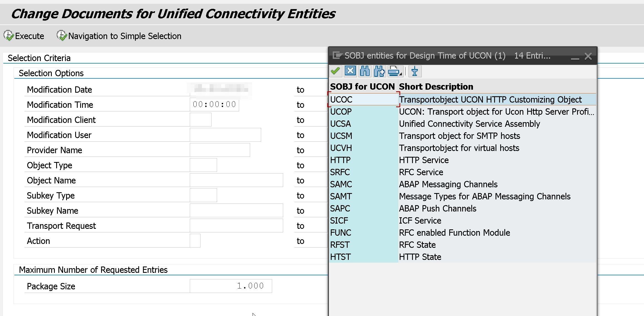
Task: Click the Modification Client field
Action: pyautogui.click(x=201, y=120)
